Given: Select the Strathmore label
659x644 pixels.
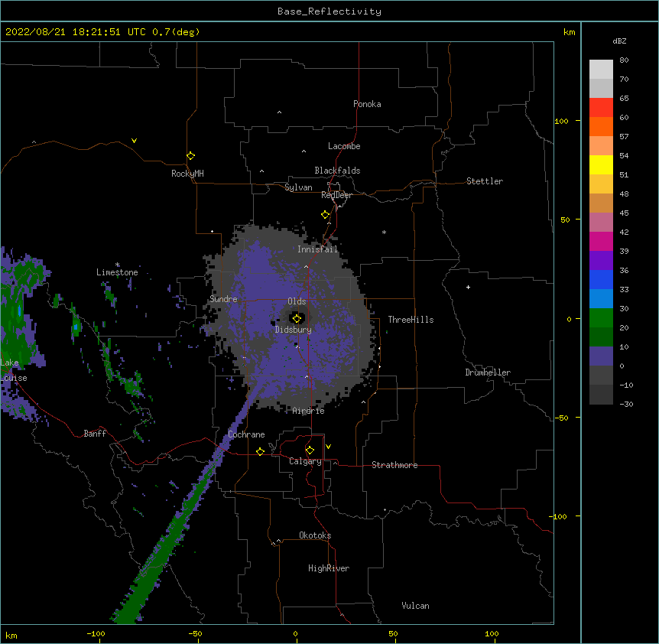Looking at the screenshot, I should tap(394, 465).
